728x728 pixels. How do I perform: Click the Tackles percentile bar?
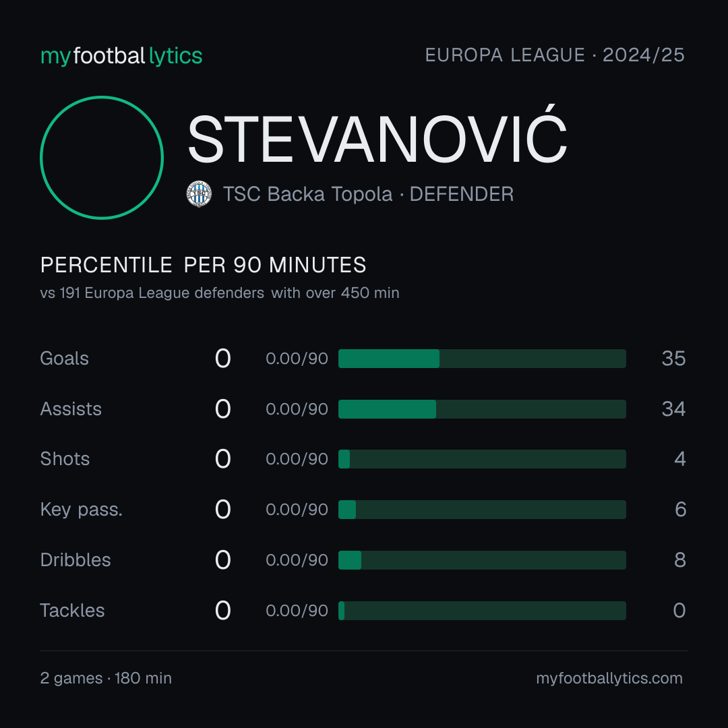point(482,611)
